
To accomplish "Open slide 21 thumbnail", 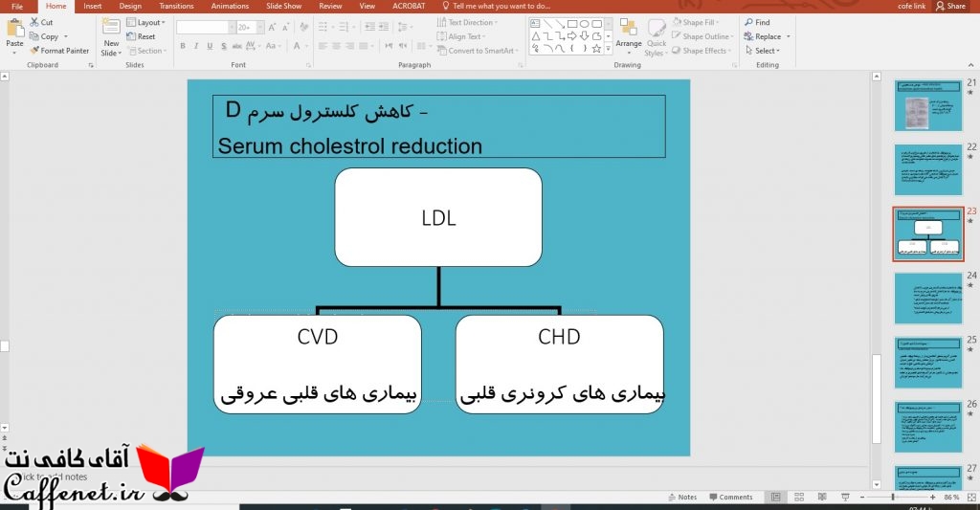I will coord(928,105).
